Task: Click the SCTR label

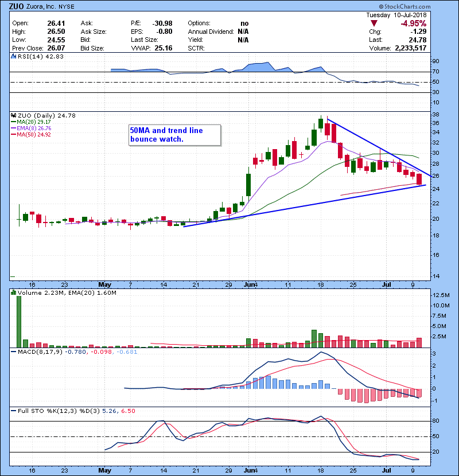Action: click(x=196, y=48)
